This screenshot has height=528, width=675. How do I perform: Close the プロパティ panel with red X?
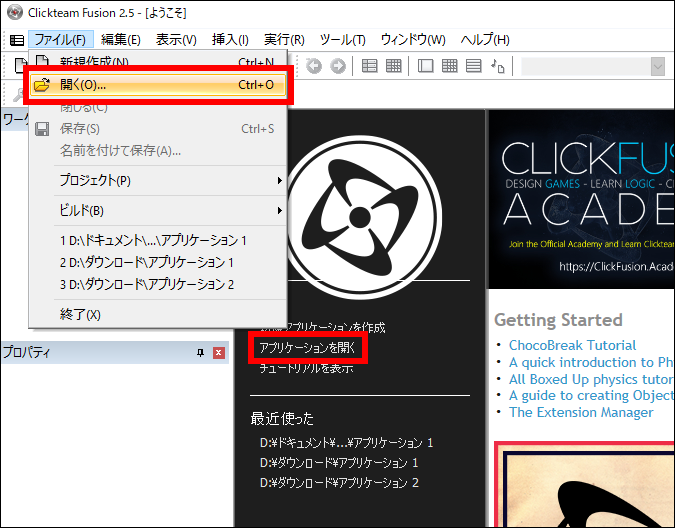point(219,353)
